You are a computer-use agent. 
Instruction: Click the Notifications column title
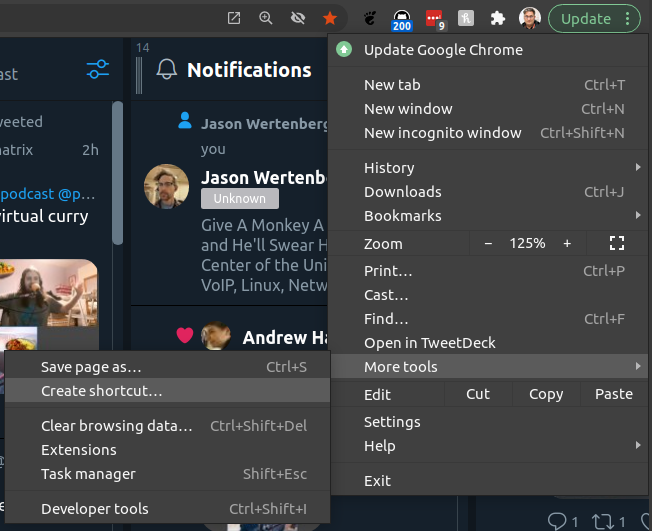point(249,70)
